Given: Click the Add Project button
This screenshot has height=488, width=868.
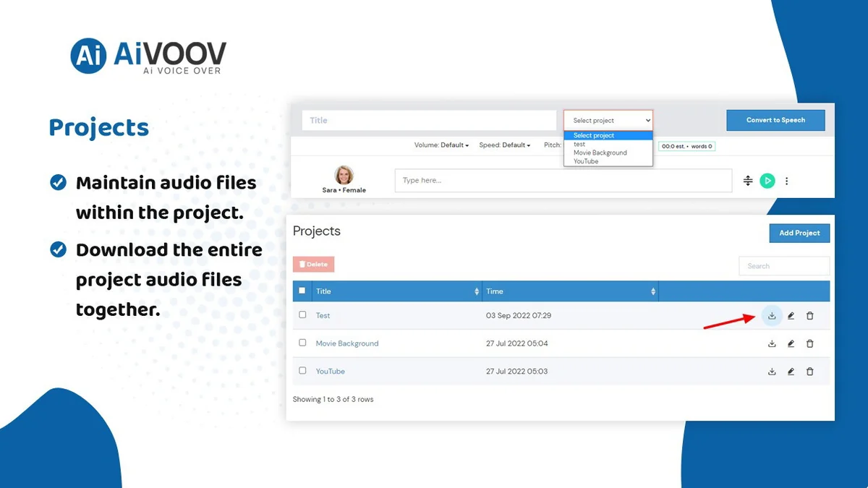Looking at the screenshot, I should [799, 233].
